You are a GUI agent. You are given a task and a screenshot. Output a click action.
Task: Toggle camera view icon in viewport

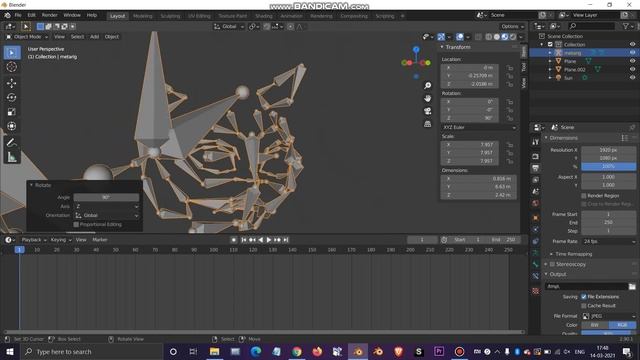[x=427, y=111]
